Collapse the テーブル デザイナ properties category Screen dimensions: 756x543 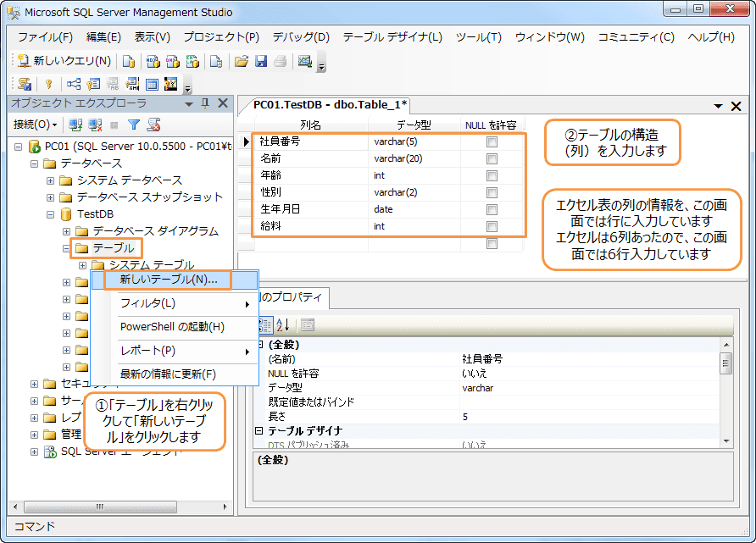tap(258, 430)
